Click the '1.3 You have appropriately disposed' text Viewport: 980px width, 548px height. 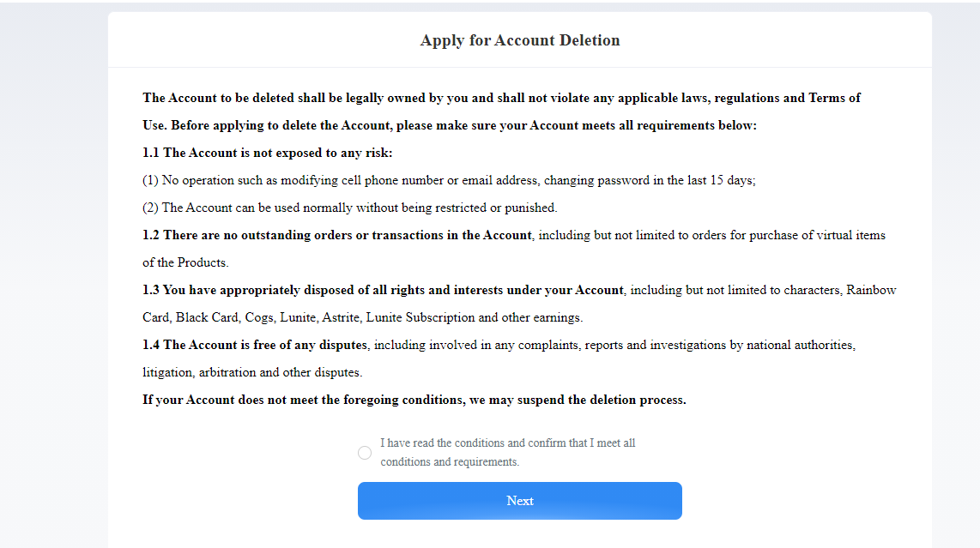383,291
